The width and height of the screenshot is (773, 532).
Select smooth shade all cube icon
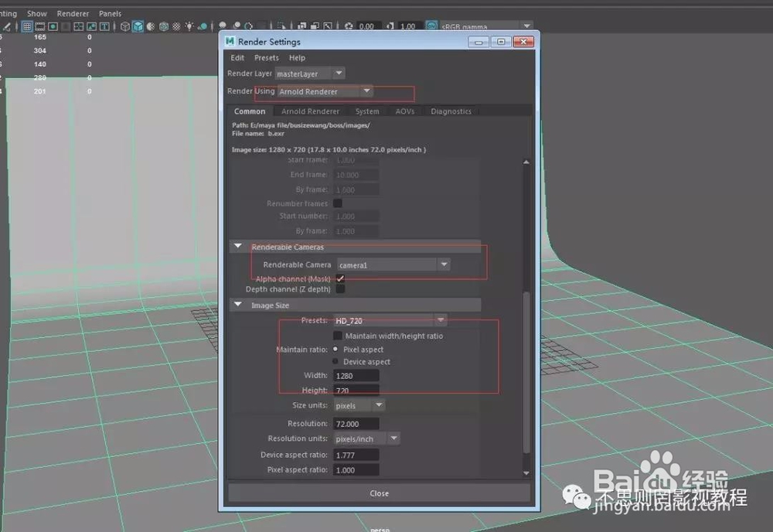(x=138, y=26)
